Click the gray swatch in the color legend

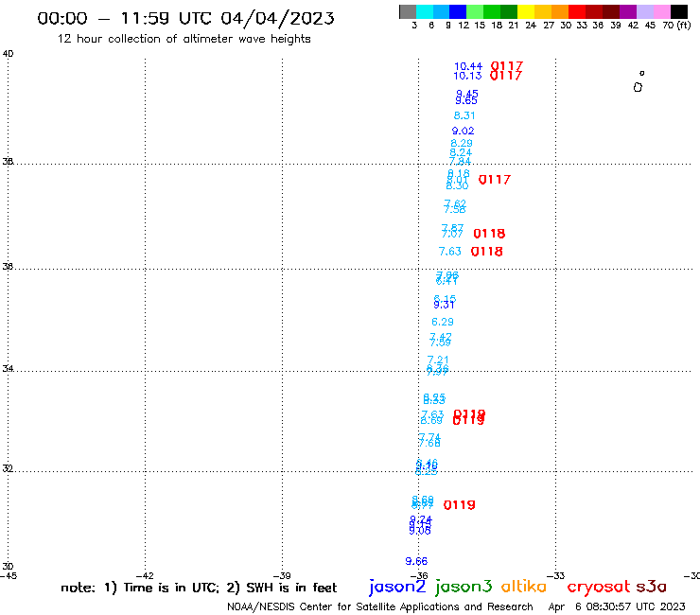(408, 11)
